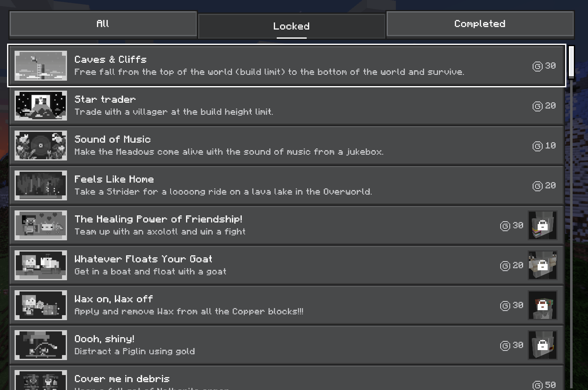Image resolution: width=588 pixels, height=390 pixels.
Task: Select the "Whatever Floats Your Goat" title
Action: pos(143,259)
